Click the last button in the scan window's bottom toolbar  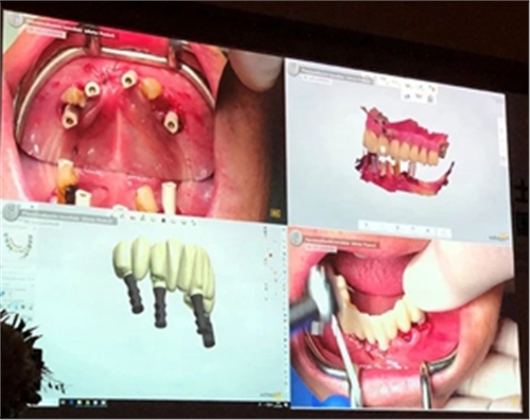coord(443,232)
